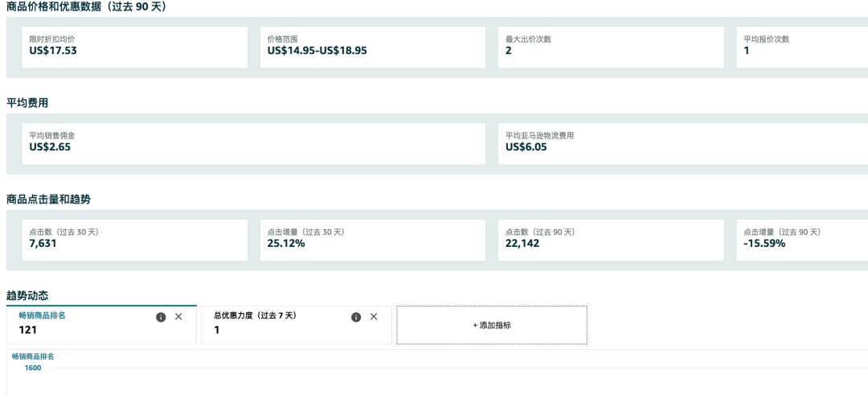
Task: Click info icon on 畅销商品排名 tab
Action: coord(161,317)
